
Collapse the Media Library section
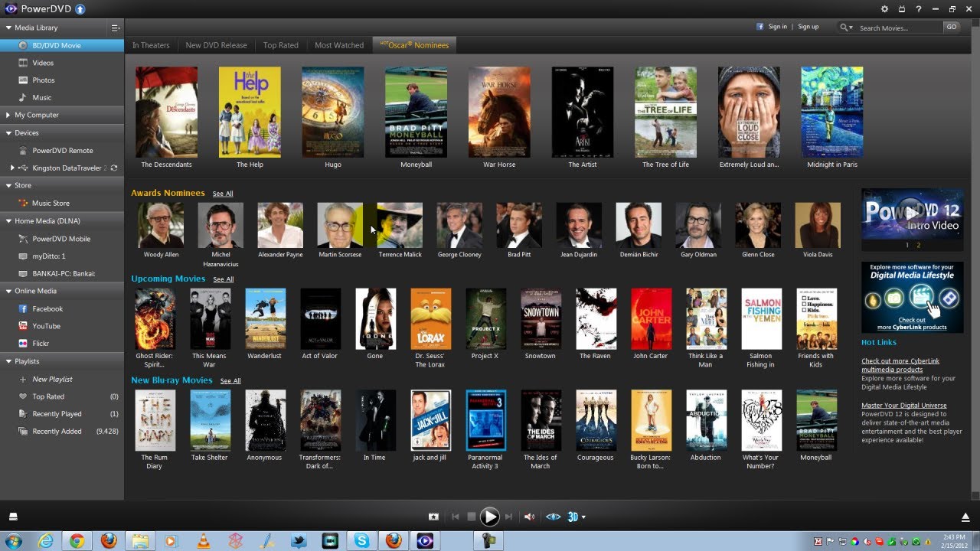click(x=8, y=28)
